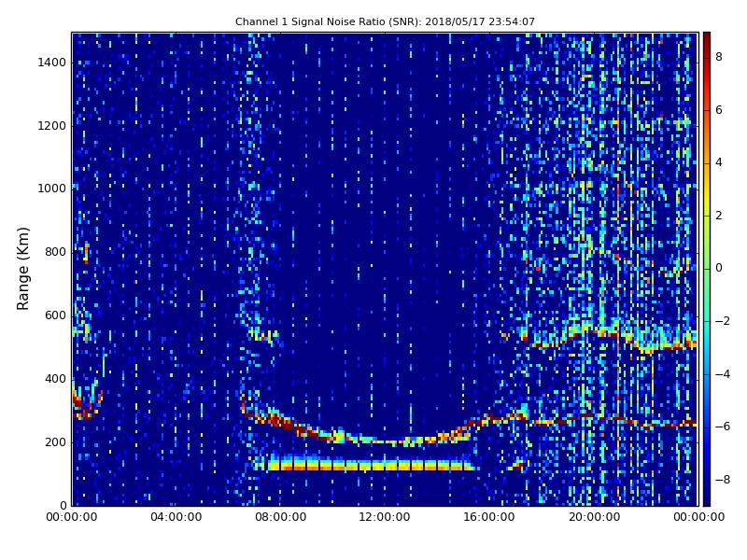Viewport: 747px width, 560px height.
Task: Click the colorbar value 2 label
Action: pos(719,216)
